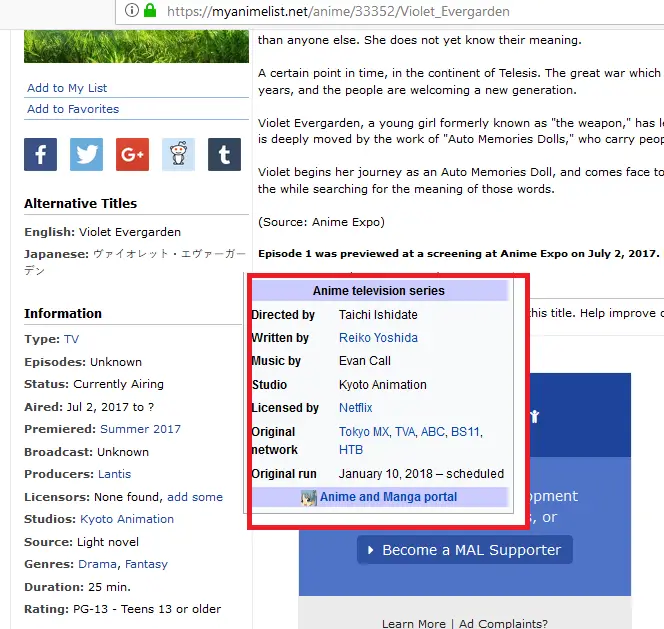Open Kyoto Animation studio link in Information
This screenshot has height=629, width=664.
127,519
